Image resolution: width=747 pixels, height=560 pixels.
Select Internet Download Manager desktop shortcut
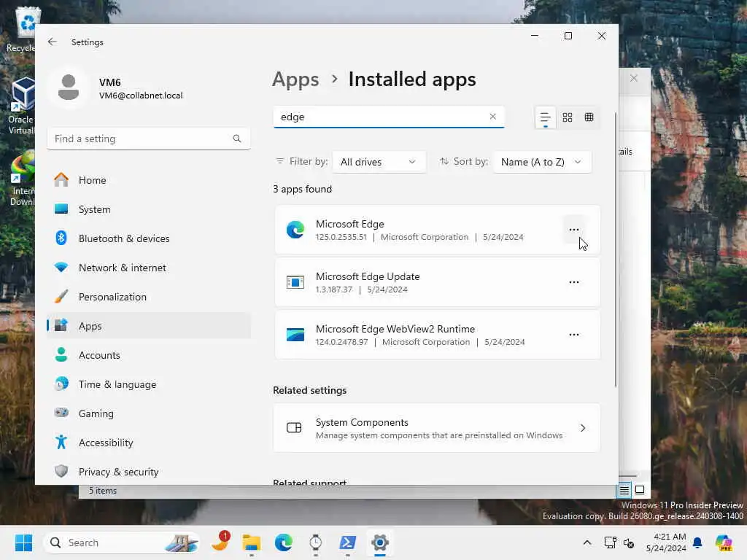22,178
